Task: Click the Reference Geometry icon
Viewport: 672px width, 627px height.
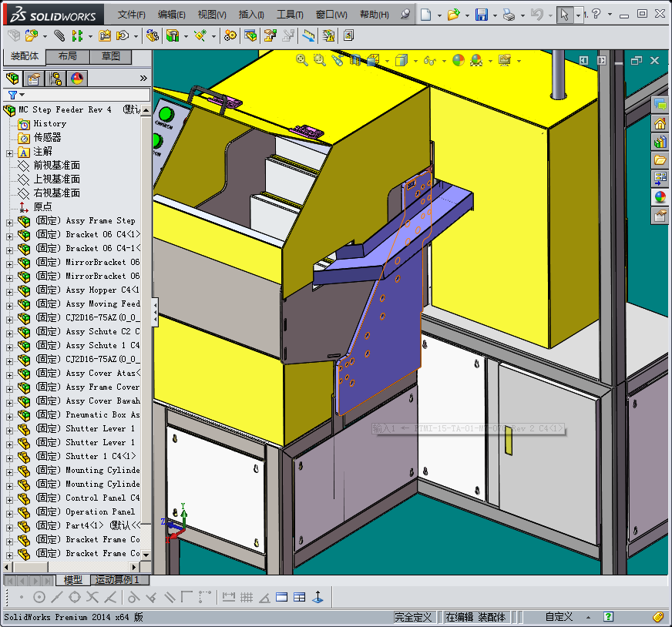Action: [200, 35]
